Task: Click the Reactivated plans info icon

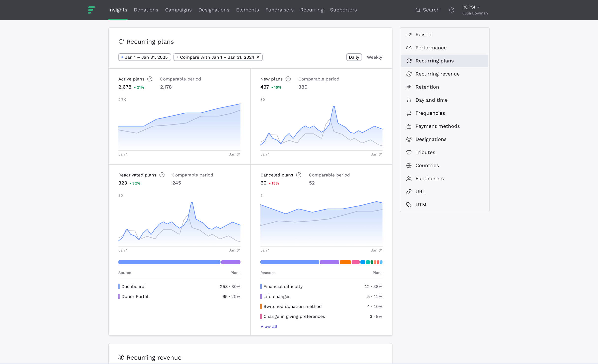Action: (162, 175)
